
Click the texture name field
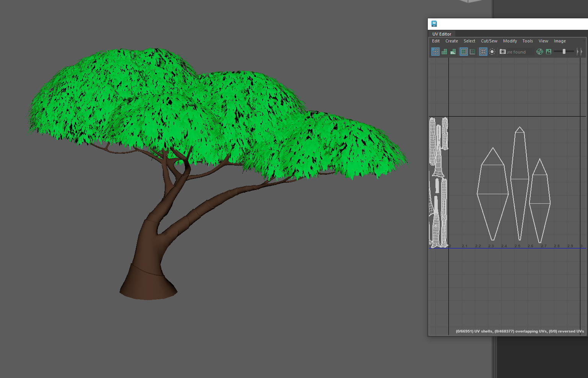point(518,52)
